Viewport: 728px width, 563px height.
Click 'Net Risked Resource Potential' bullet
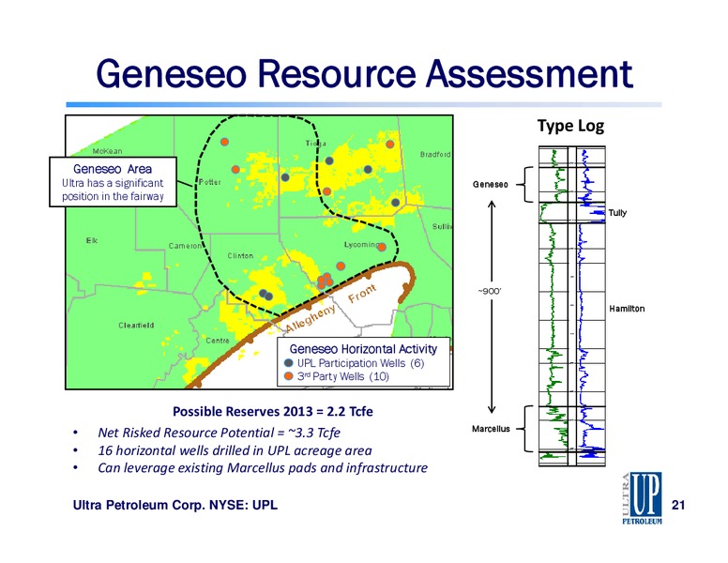[x=219, y=433]
